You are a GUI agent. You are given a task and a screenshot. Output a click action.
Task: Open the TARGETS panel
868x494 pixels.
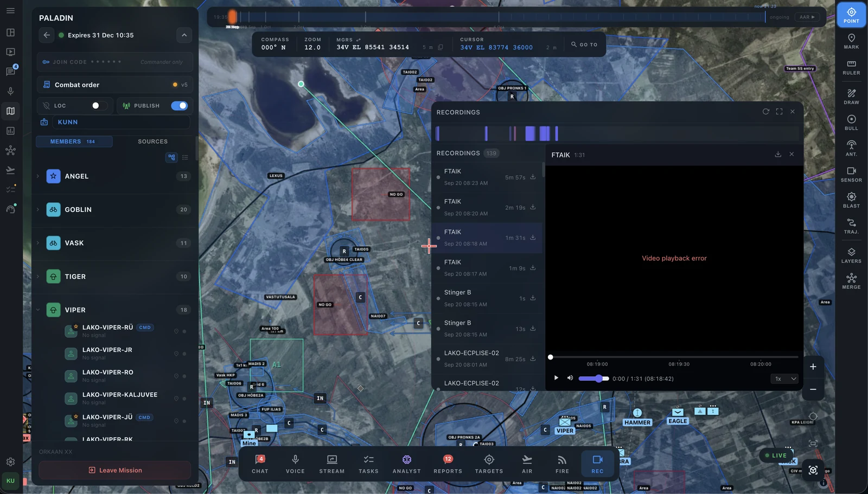tap(489, 464)
